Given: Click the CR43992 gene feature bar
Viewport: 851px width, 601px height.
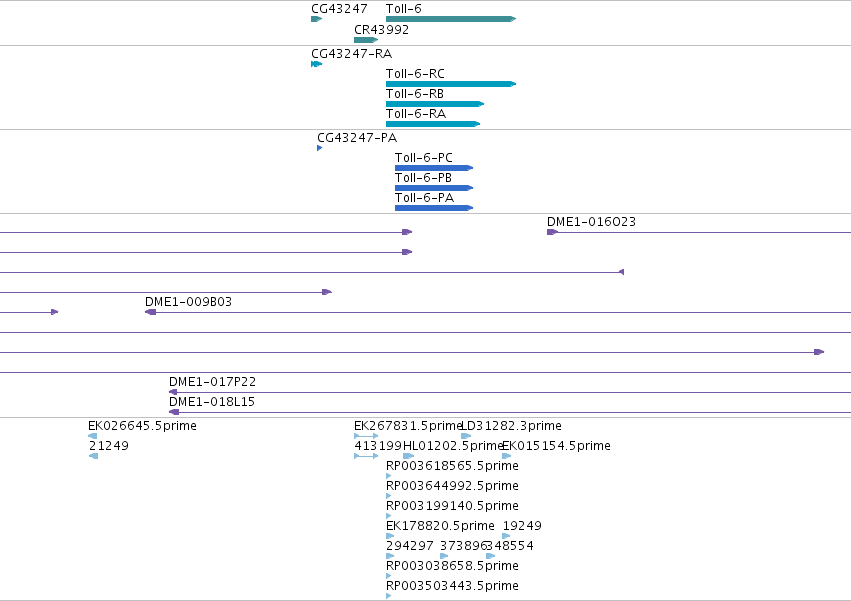Looking at the screenshot, I should click(366, 40).
